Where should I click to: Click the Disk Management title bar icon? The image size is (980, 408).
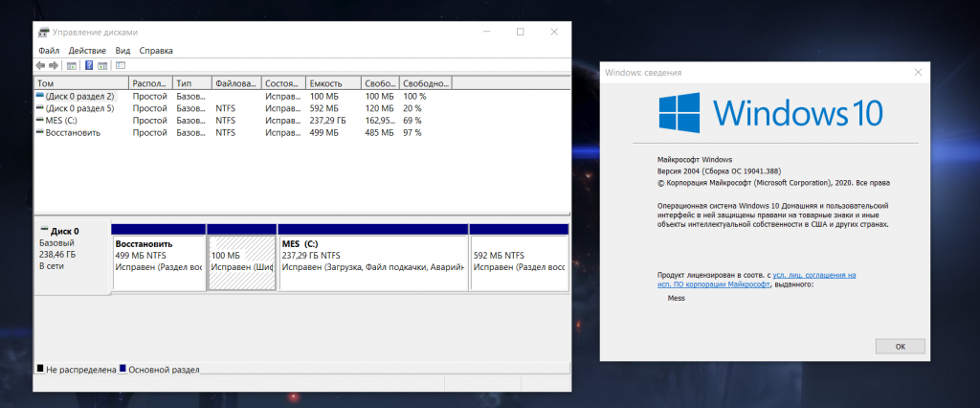tap(44, 32)
